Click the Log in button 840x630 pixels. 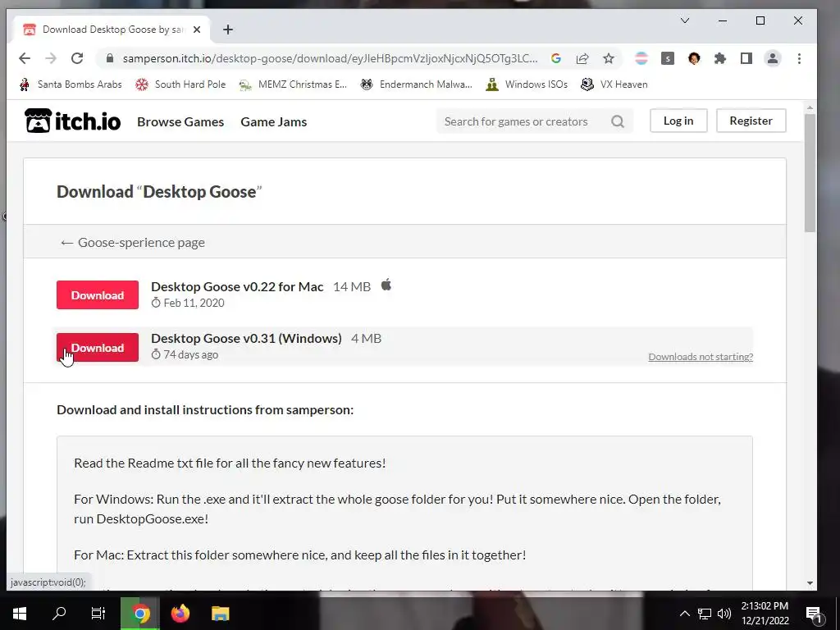pos(678,121)
